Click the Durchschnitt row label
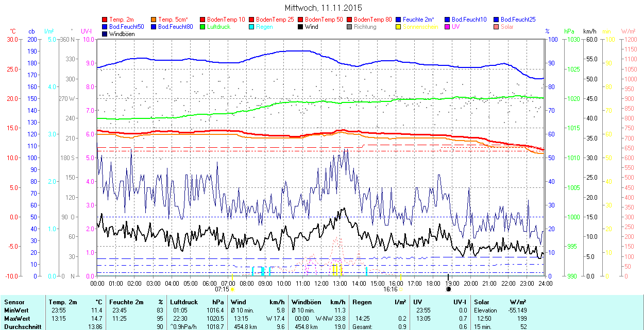The image size is (644, 330). pyautogui.click(x=20, y=326)
